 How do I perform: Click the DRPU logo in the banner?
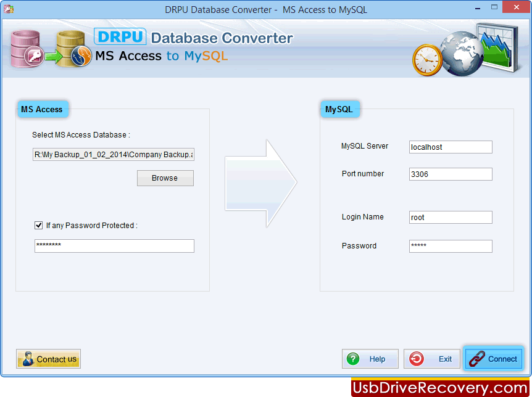pos(120,36)
